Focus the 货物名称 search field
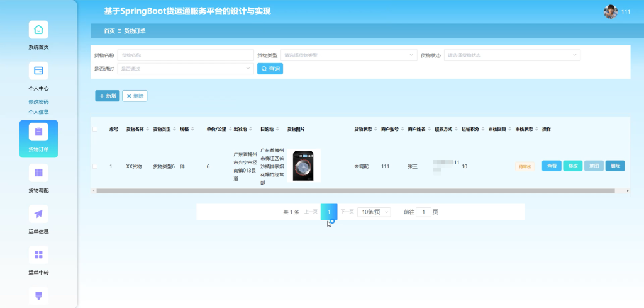The width and height of the screenshot is (644, 308). (186, 55)
